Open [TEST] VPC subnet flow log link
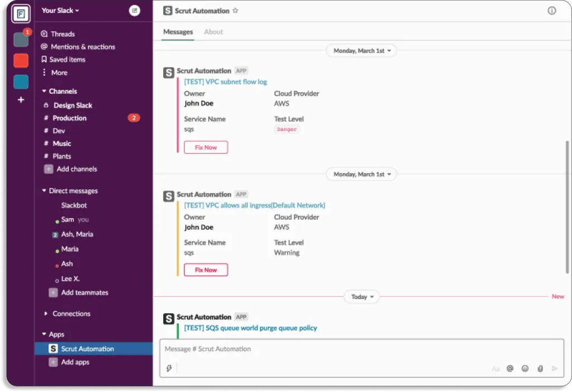This screenshot has width=572, height=392. tap(226, 82)
